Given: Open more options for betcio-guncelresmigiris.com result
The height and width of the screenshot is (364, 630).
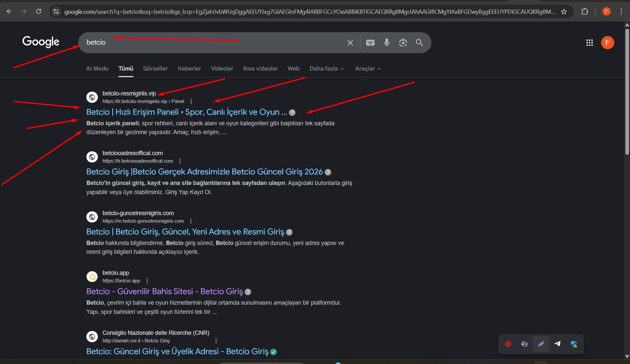Looking at the screenshot, I should coord(191,221).
